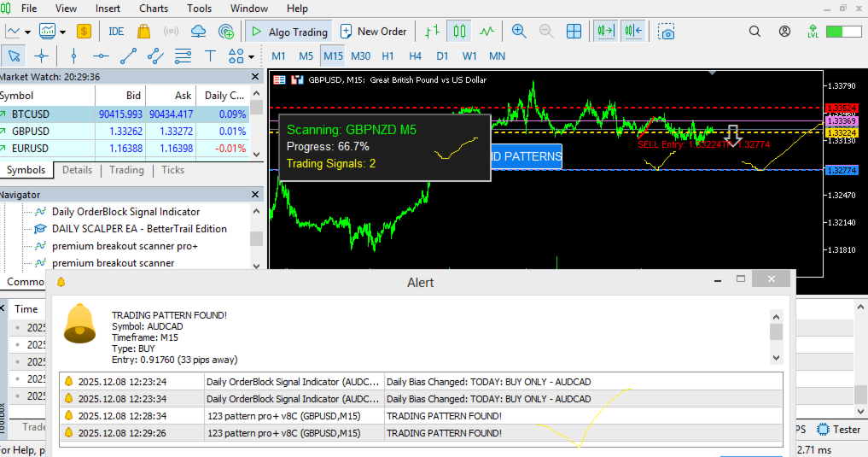Open the File menu
This screenshot has height=457, width=868.
(29, 9)
